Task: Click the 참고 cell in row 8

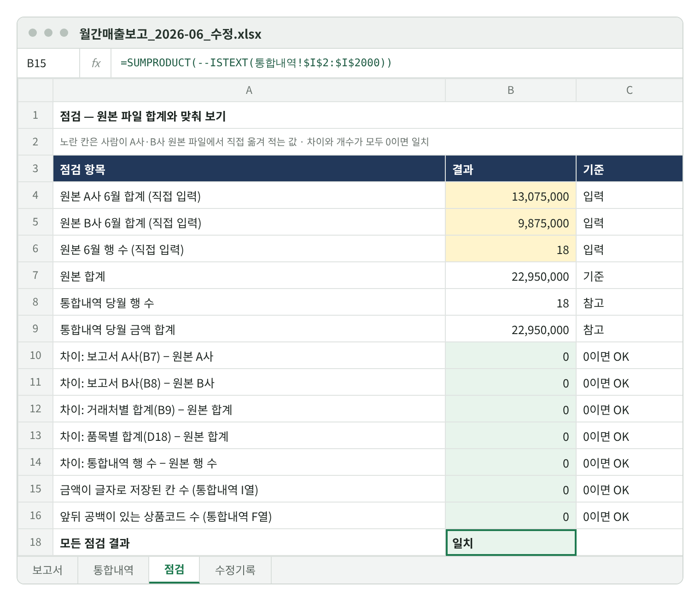Action: pyautogui.click(x=629, y=303)
